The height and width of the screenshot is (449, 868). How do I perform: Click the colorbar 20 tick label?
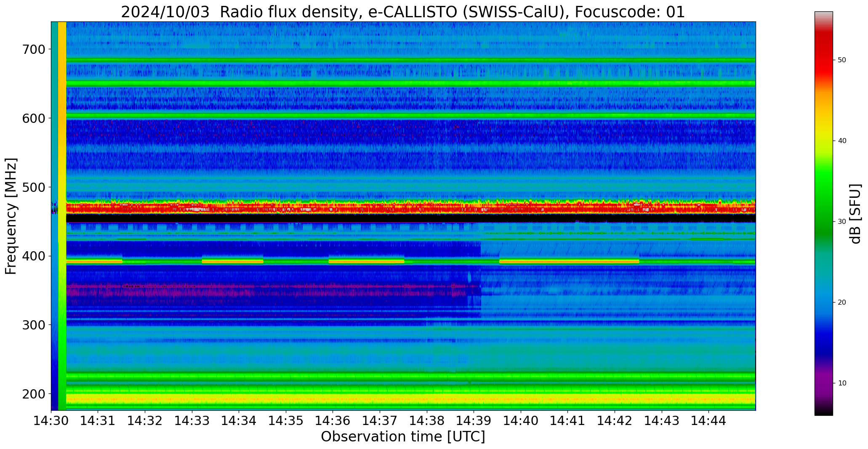click(842, 303)
